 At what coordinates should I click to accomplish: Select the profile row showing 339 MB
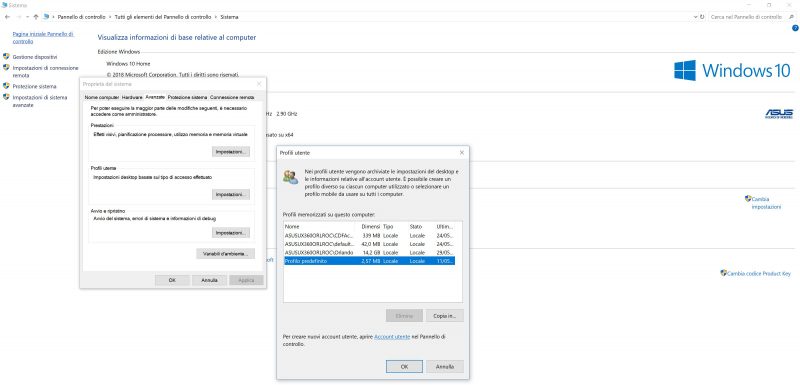369,236
